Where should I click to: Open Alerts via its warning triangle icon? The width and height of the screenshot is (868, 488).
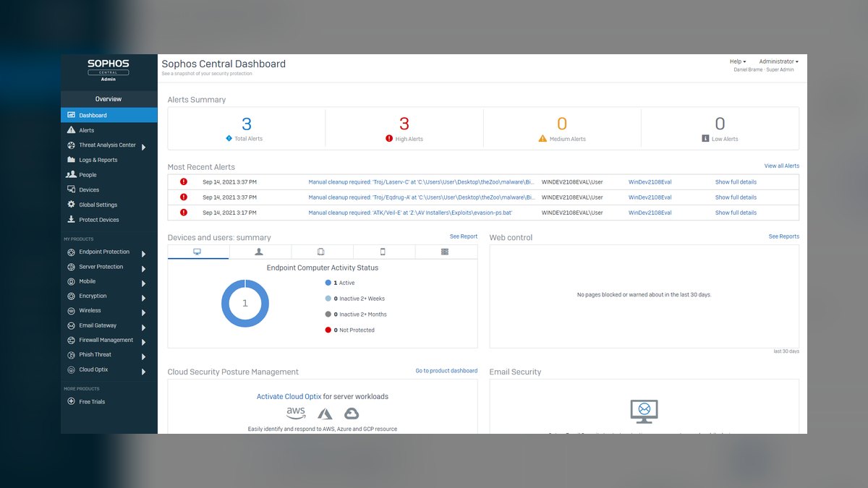(71, 130)
